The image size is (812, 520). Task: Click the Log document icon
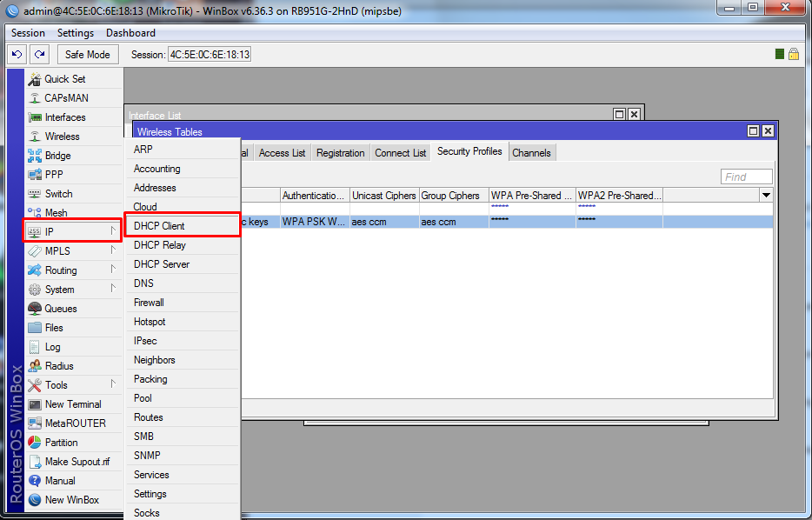35,347
